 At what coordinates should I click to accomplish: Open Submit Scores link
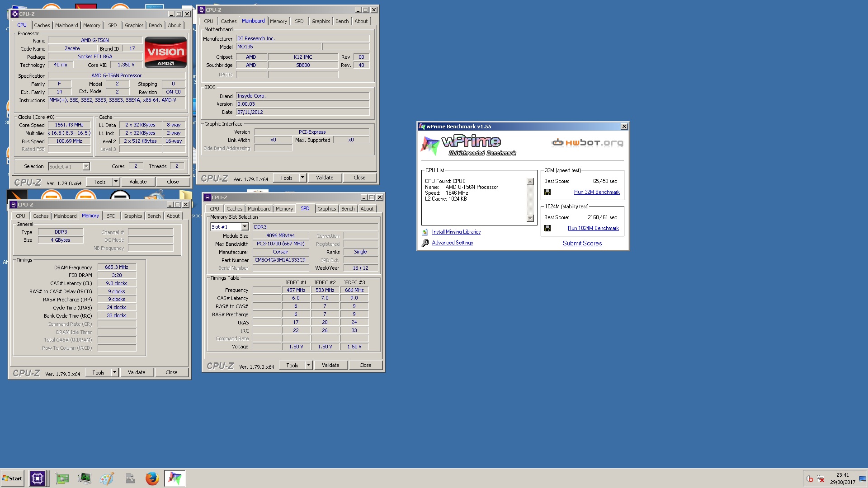click(x=582, y=243)
